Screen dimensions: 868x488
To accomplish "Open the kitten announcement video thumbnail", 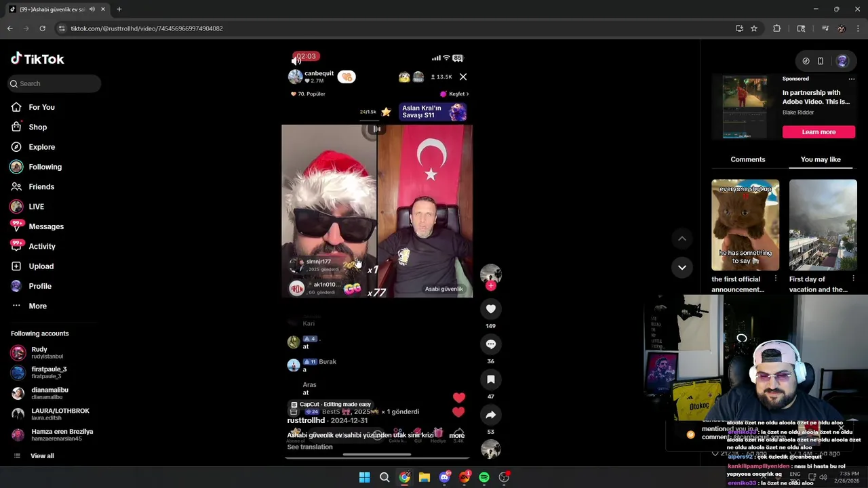I will pos(745,225).
